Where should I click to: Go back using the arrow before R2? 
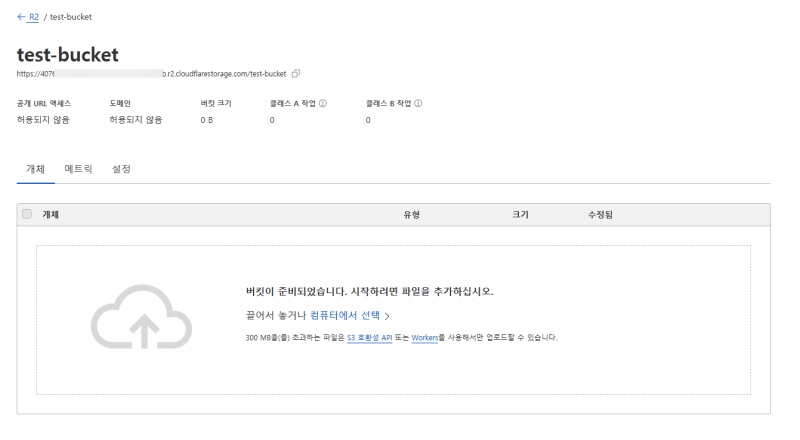tap(21, 17)
